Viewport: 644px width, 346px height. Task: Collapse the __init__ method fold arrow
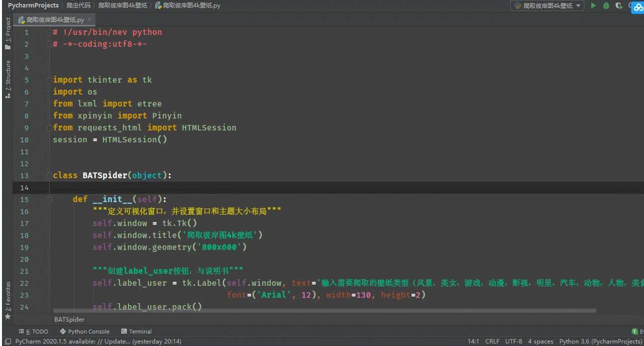48,199
